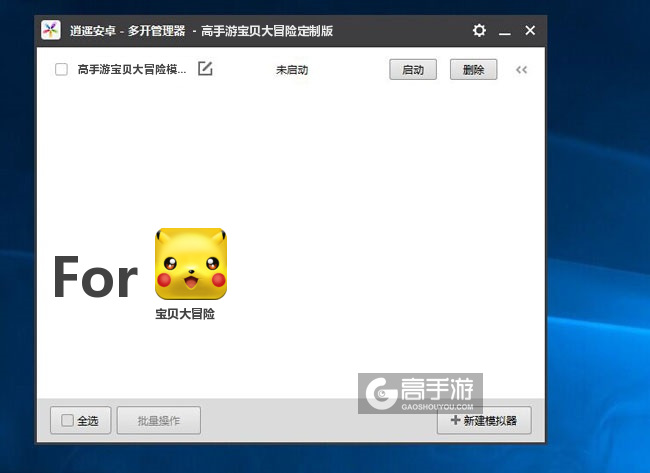Start the emulator with 启动 button
This screenshot has width=650, height=473.
tap(413, 70)
